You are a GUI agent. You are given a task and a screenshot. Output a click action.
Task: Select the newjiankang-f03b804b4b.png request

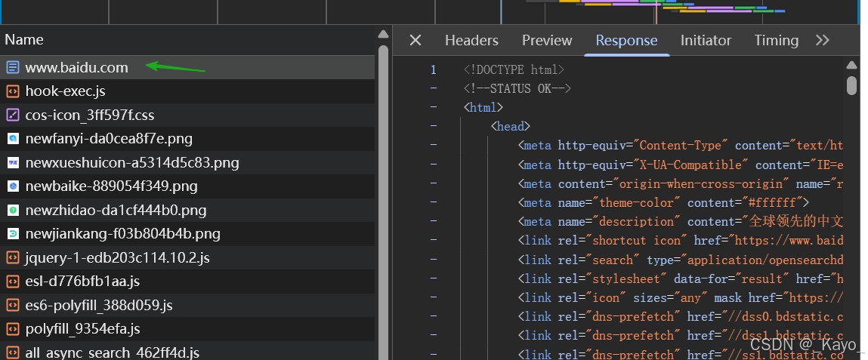pos(187,234)
